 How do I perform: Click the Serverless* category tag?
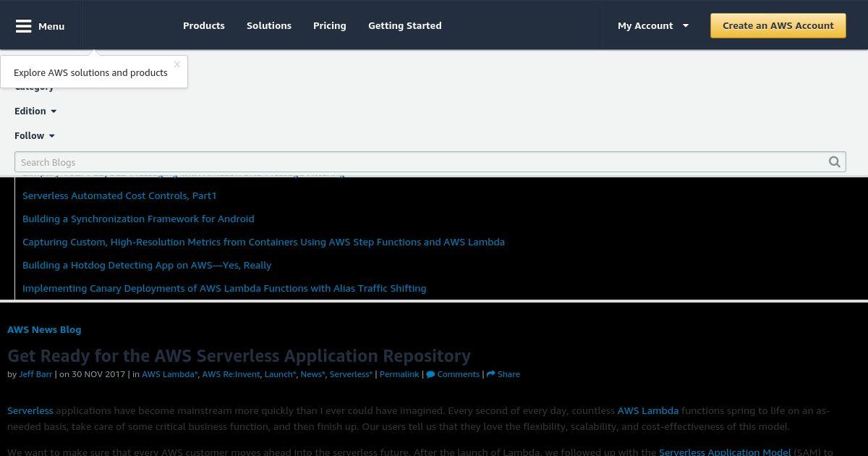(351, 374)
